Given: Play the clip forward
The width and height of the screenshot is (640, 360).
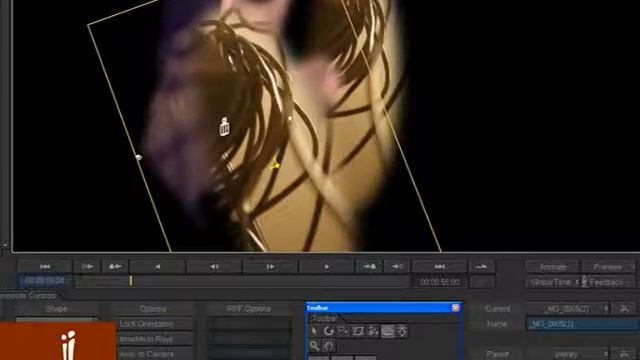Looking at the screenshot, I should coord(327,267).
